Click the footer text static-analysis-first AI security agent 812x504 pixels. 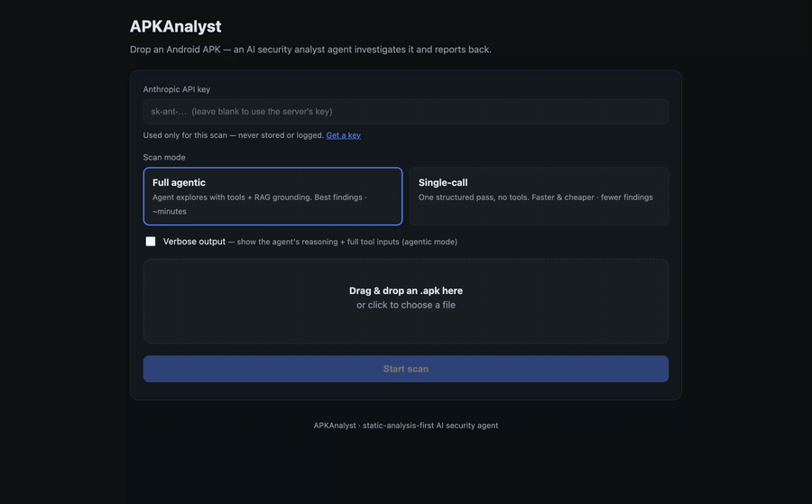click(x=430, y=426)
